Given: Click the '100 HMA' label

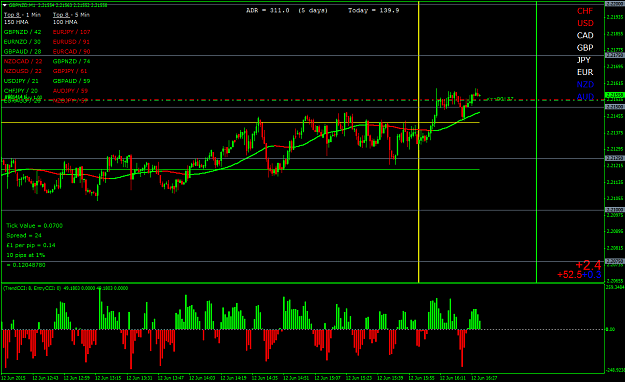Looking at the screenshot, I should [x=65, y=22].
